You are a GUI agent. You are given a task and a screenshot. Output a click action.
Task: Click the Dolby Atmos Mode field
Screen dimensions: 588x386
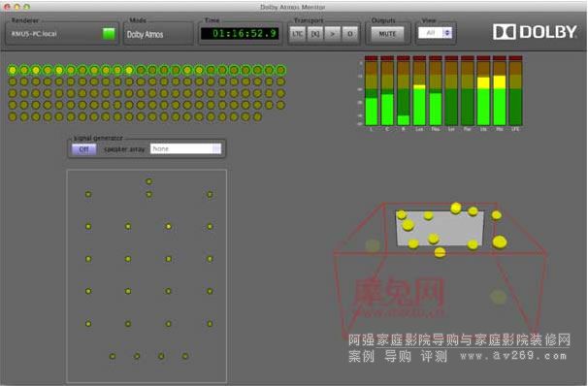tap(158, 34)
